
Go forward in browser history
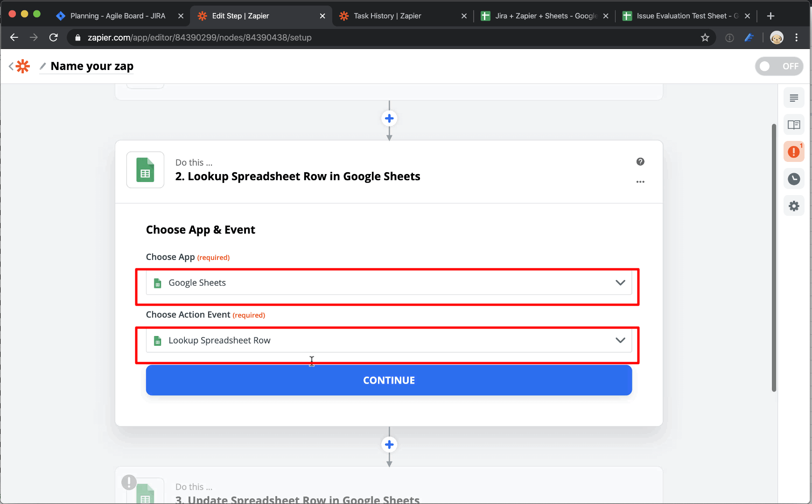[x=34, y=37]
